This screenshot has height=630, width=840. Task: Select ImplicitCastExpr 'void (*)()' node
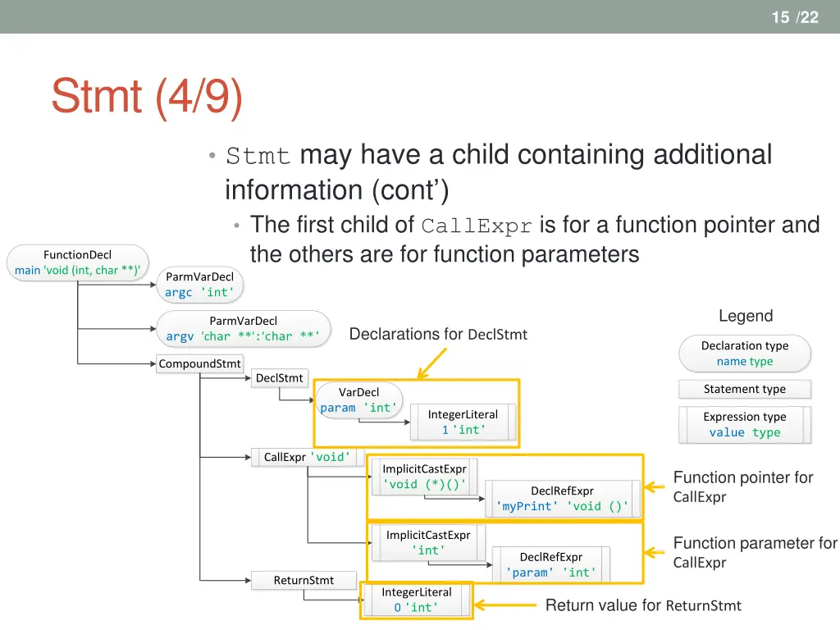click(x=424, y=477)
